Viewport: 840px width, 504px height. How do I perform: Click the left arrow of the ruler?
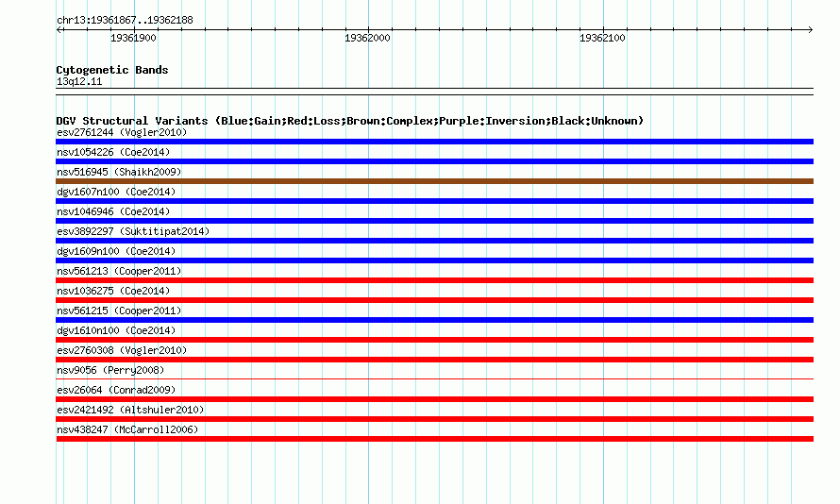tap(59, 30)
